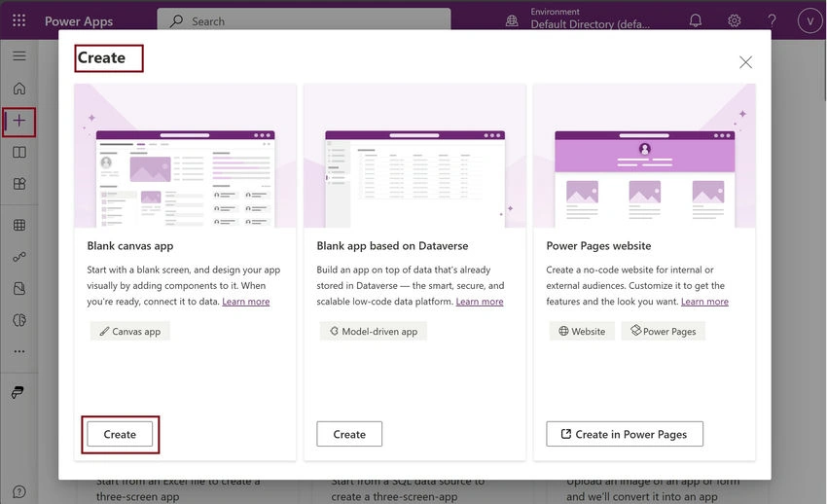Open the Solutions icon in sidebar
The height and width of the screenshot is (504, 827).
[x=19, y=288]
